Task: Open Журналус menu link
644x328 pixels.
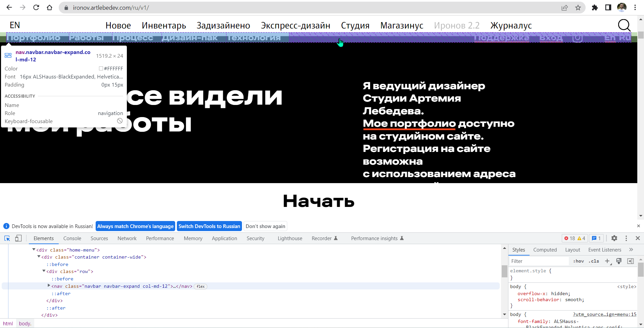Action: pos(511,25)
